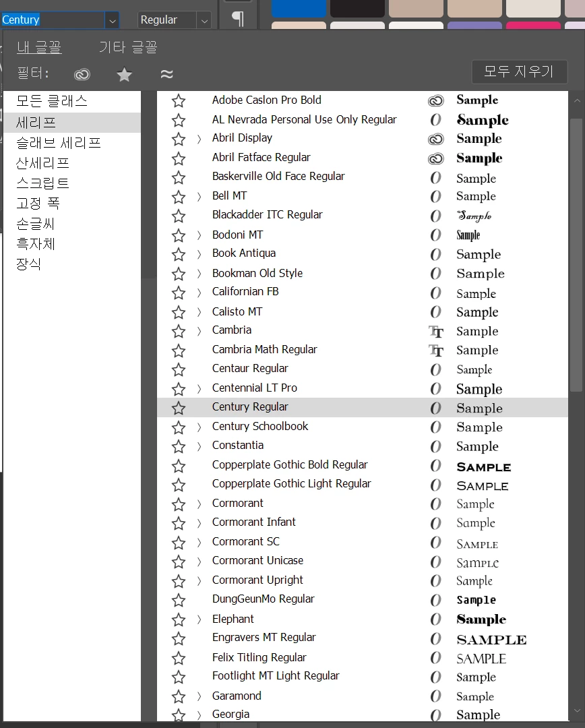
Task: Toggle favorite star for Elephant
Action: tap(179, 619)
